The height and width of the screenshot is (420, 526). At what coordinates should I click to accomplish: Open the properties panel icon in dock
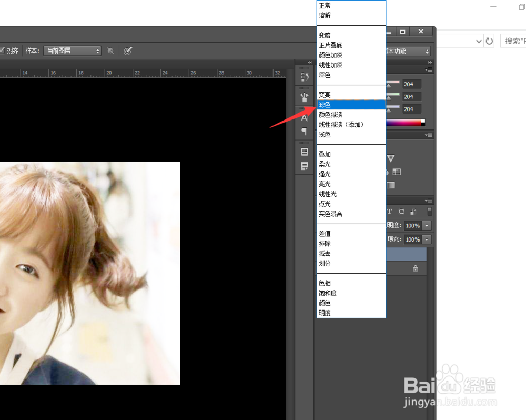click(x=305, y=152)
